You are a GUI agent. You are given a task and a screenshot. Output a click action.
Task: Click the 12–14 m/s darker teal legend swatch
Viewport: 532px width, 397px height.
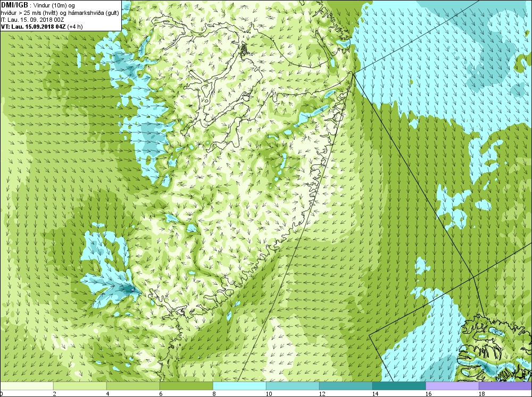[346, 386]
